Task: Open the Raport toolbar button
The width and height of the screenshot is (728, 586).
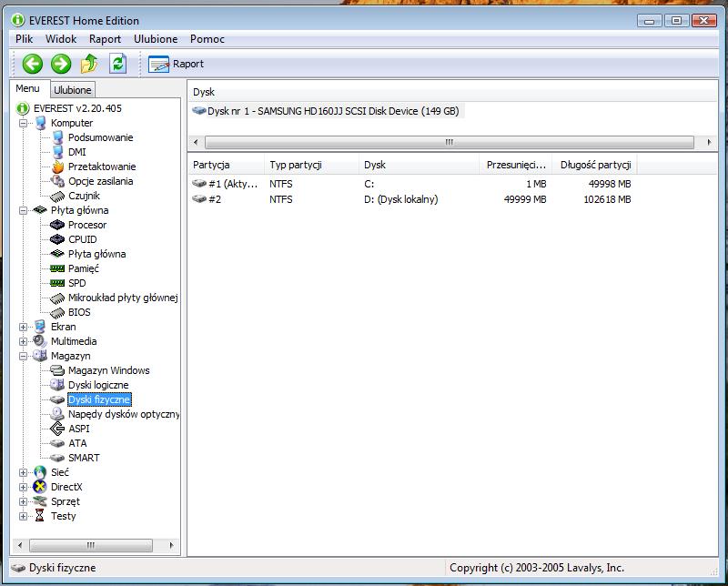Action: 176,64
